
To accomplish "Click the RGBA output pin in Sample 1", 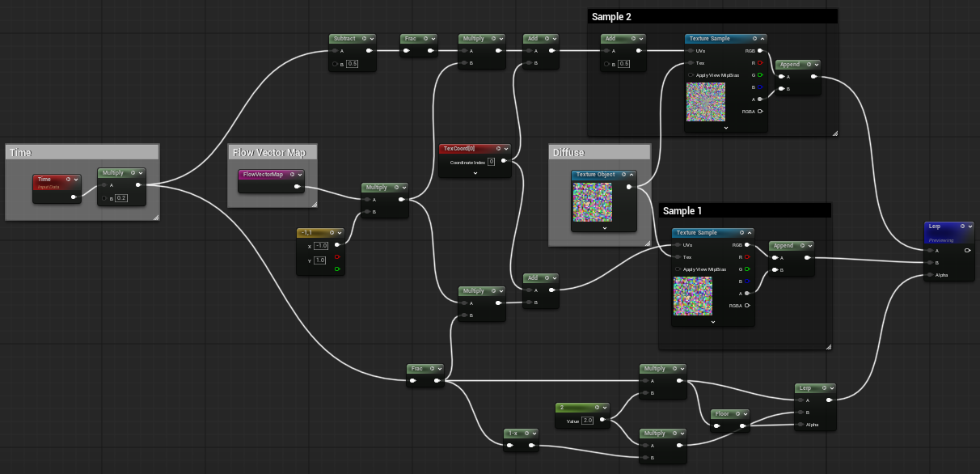I will point(748,306).
